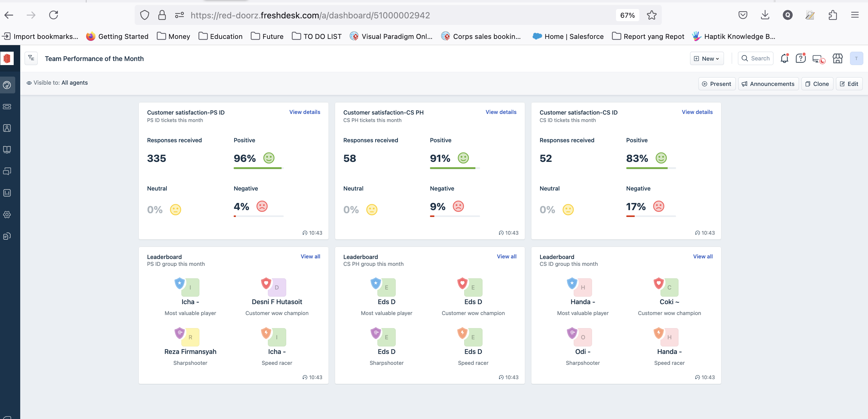Open the Education bookmarks folder
This screenshot has width=868, height=419.
tap(220, 36)
